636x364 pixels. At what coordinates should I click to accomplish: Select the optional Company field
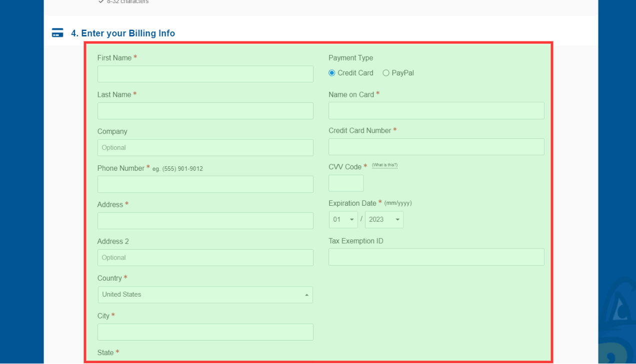point(205,148)
